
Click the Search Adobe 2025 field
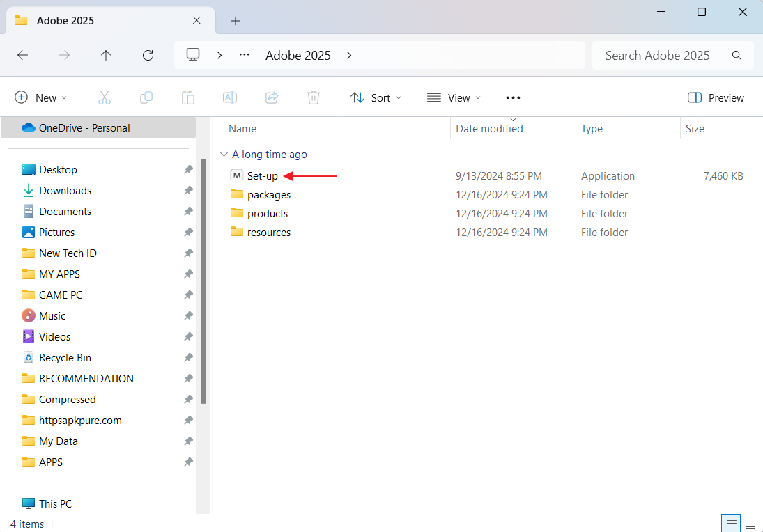657,56
